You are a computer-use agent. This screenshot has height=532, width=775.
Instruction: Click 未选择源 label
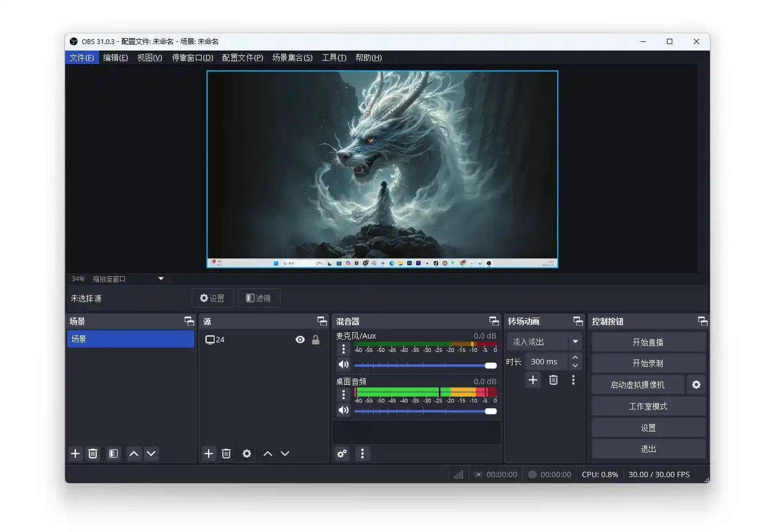tap(86, 298)
